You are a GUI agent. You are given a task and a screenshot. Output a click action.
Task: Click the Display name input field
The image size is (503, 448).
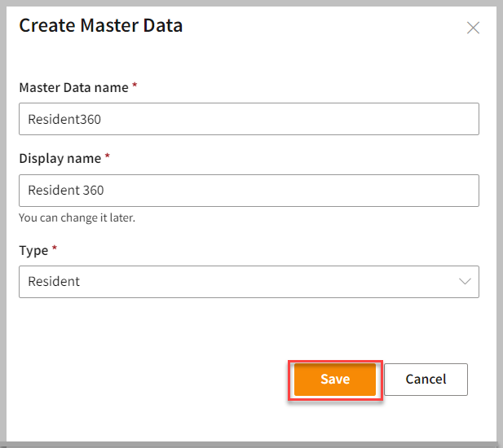[x=249, y=191]
